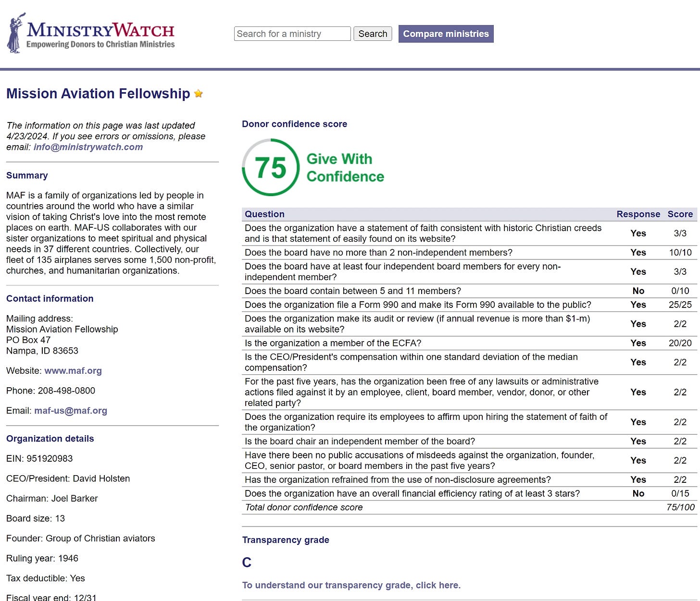Select the 'between 5 and 11 members' question
The height and width of the screenshot is (601, 700).
353,291
